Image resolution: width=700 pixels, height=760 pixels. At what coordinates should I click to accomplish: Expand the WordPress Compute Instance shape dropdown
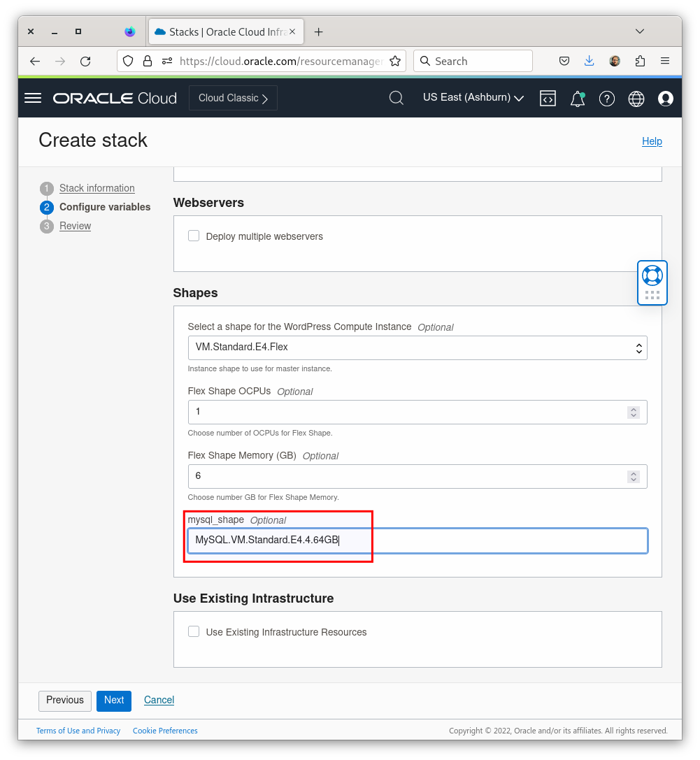click(x=417, y=347)
